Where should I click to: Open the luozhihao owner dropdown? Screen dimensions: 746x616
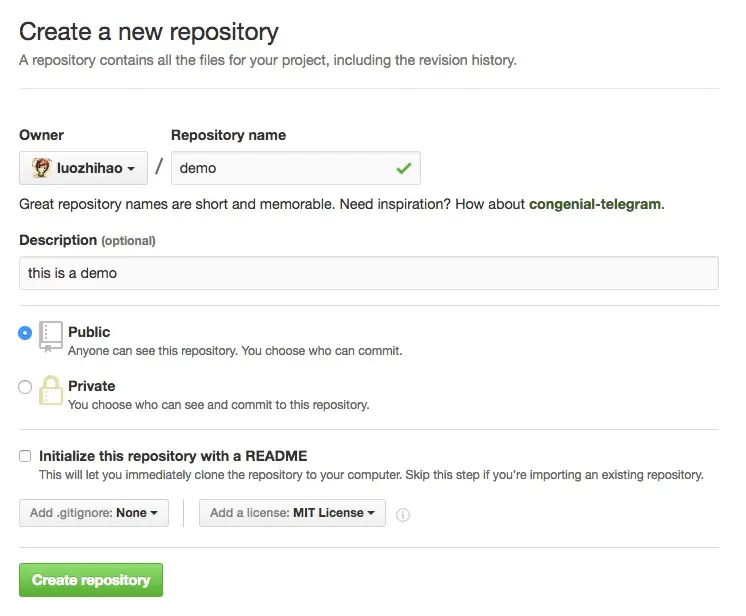point(83,168)
